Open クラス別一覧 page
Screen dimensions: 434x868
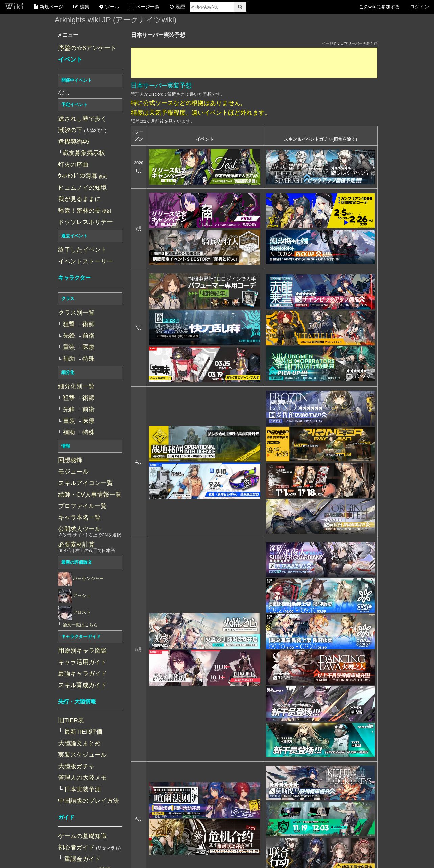click(x=76, y=313)
